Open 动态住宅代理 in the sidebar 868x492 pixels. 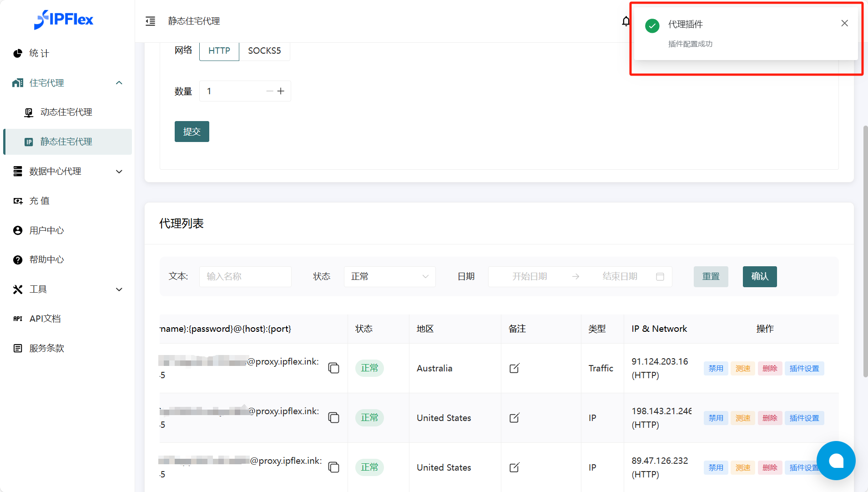tap(66, 112)
